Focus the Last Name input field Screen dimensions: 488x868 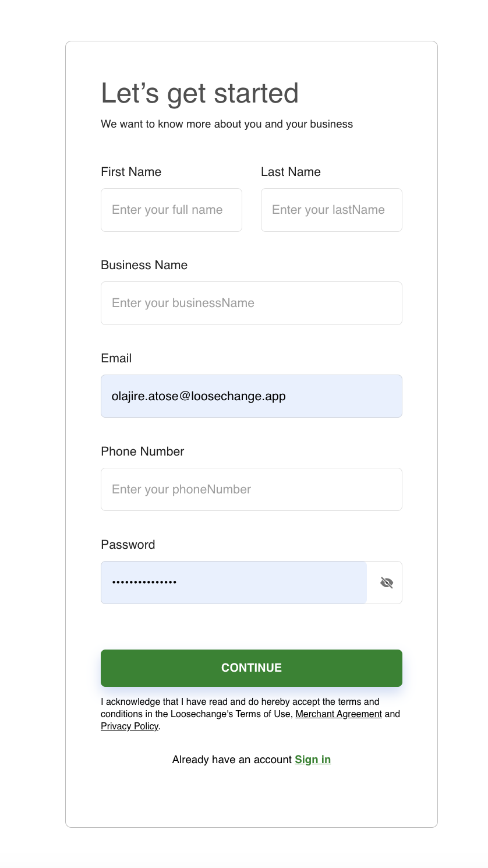(331, 210)
